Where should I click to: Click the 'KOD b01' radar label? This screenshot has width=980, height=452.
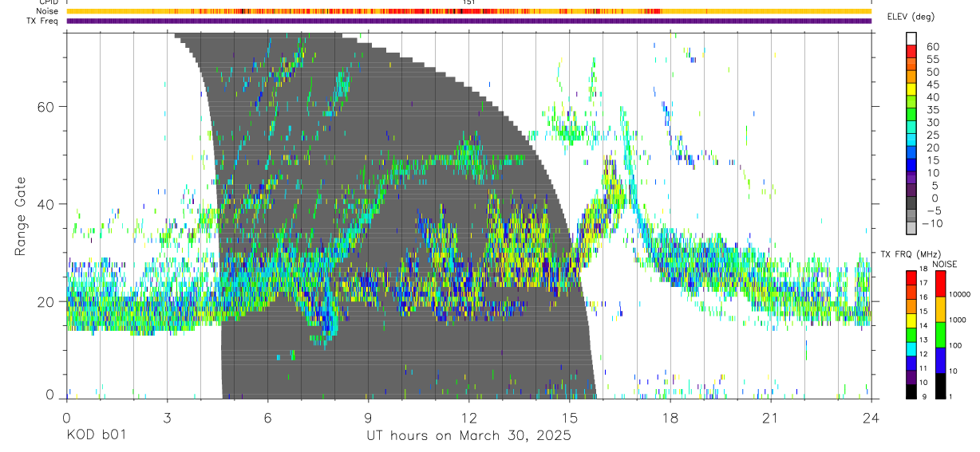tap(96, 435)
